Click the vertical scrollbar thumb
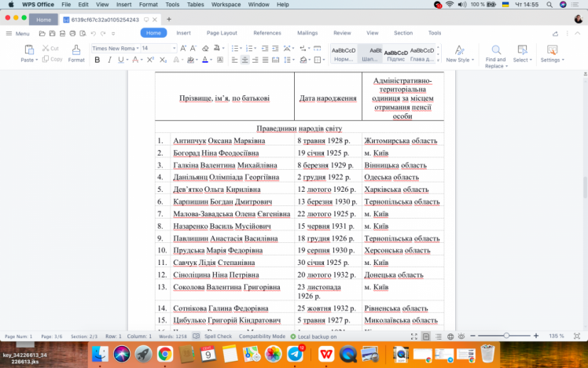 [585, 187]
